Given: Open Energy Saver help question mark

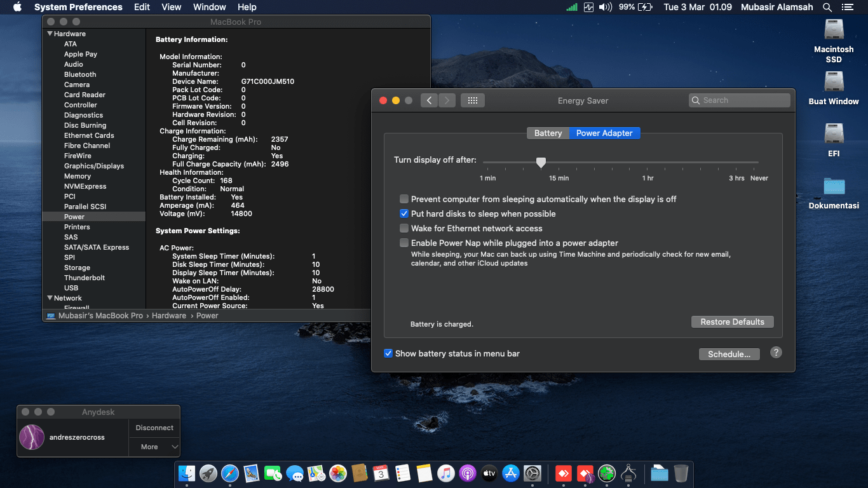Looking at the screenshot, I should [776, 353].
